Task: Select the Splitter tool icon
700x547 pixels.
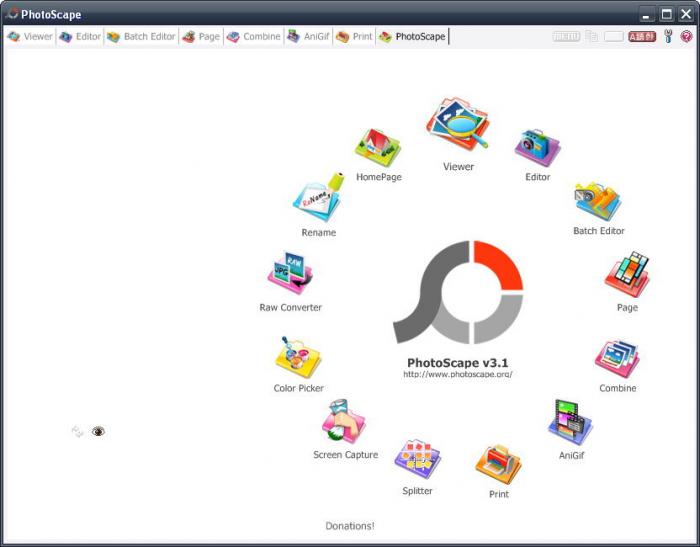Action: (418, 460)
